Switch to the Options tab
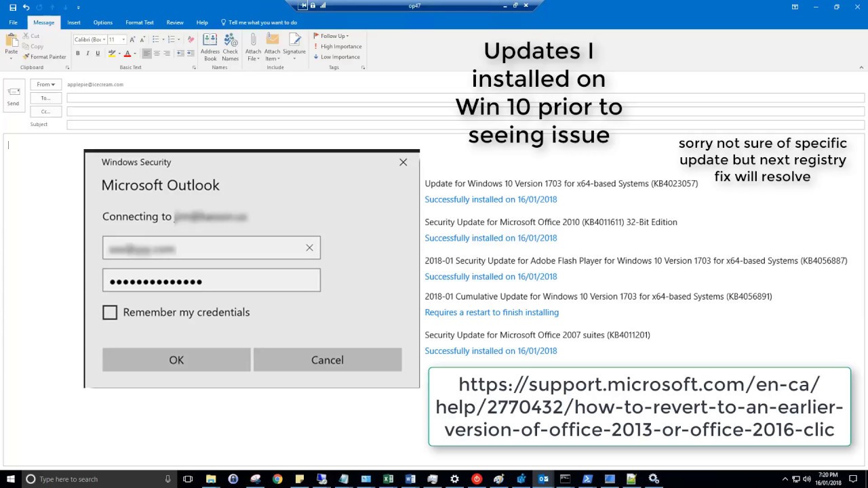868x488 pixels. pyautogui.click(x=103, y=22)
